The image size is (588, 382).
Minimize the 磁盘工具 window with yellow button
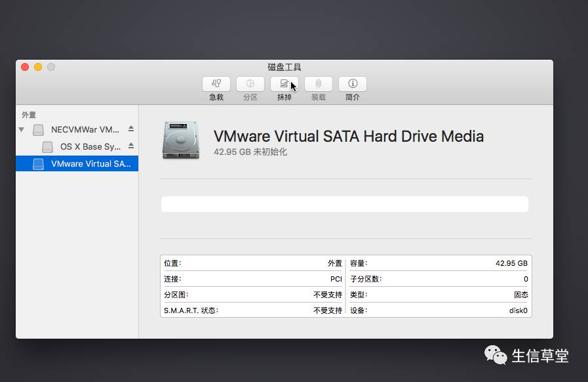tap(38, 67)
